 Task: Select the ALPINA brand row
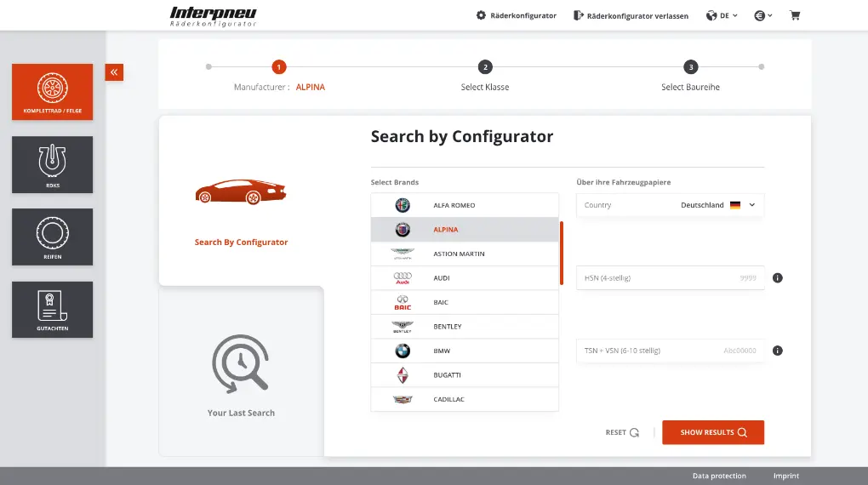[465, 229]
